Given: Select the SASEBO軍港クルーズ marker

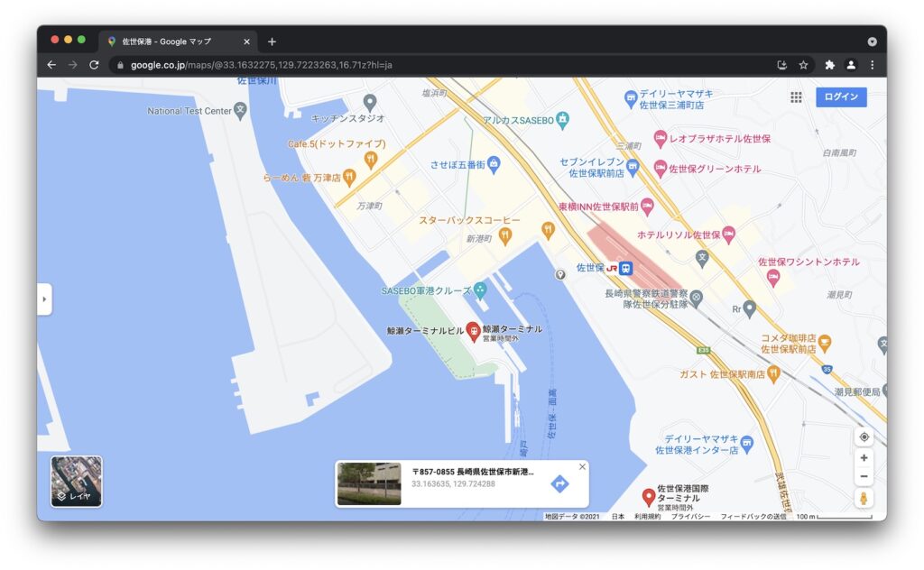Looking at the screenshot, I should click(x=480, y=290).
